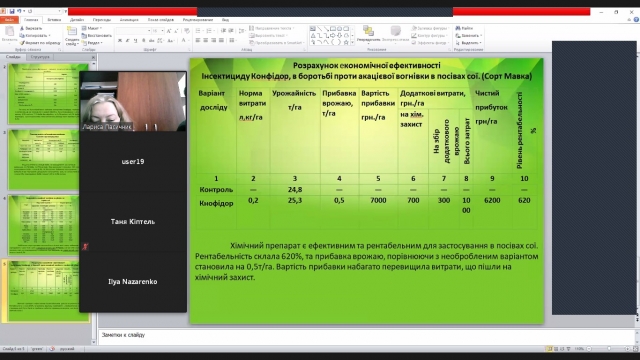Click Text Direction (Направление текста) button

coord(271,28)
